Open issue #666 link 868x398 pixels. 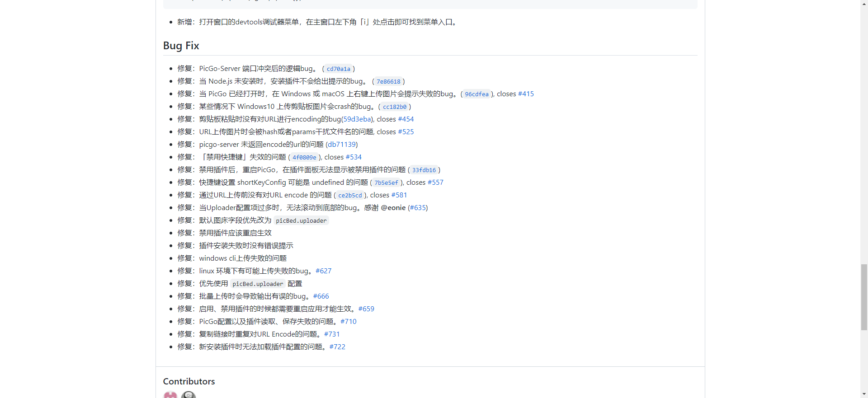pos(321,296)
